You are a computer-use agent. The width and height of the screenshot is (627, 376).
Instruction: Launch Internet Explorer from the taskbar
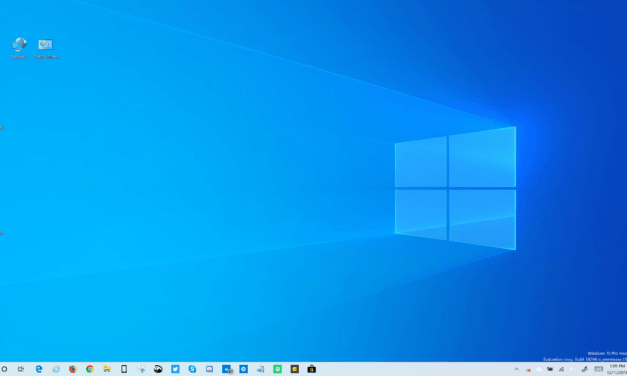coord(56,369)
